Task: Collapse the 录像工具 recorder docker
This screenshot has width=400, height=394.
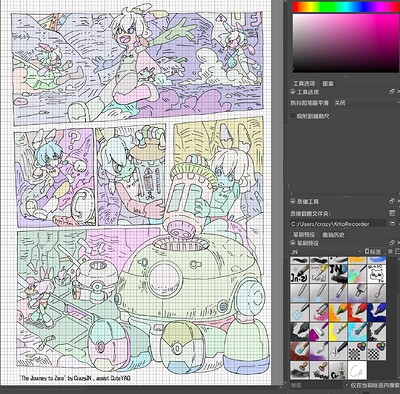Action: click(293, 201)
